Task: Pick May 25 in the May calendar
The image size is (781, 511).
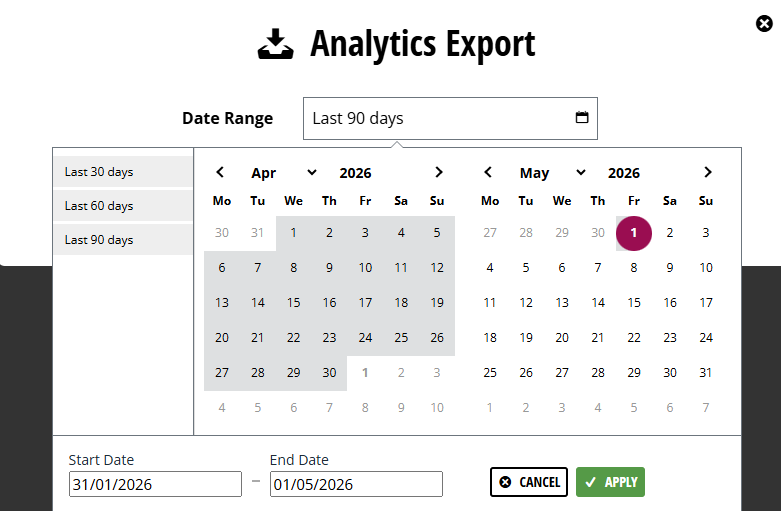Action: [490, 373]
